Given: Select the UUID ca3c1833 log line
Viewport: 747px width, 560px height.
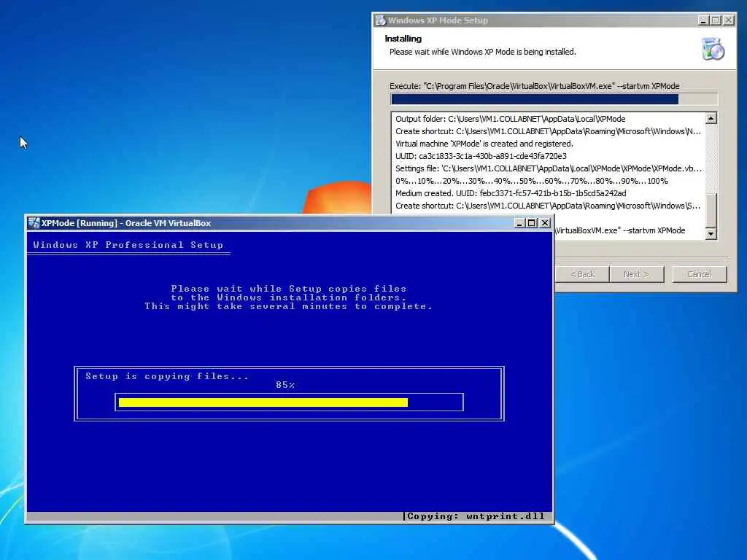Looking at the screenshot, I should click(481, 156).
